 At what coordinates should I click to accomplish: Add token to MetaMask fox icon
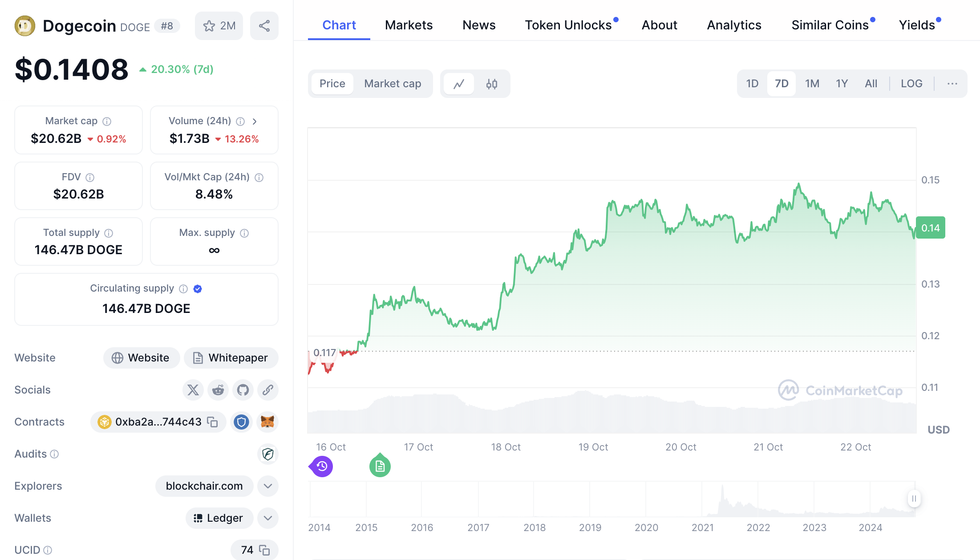tap(267, 422)
